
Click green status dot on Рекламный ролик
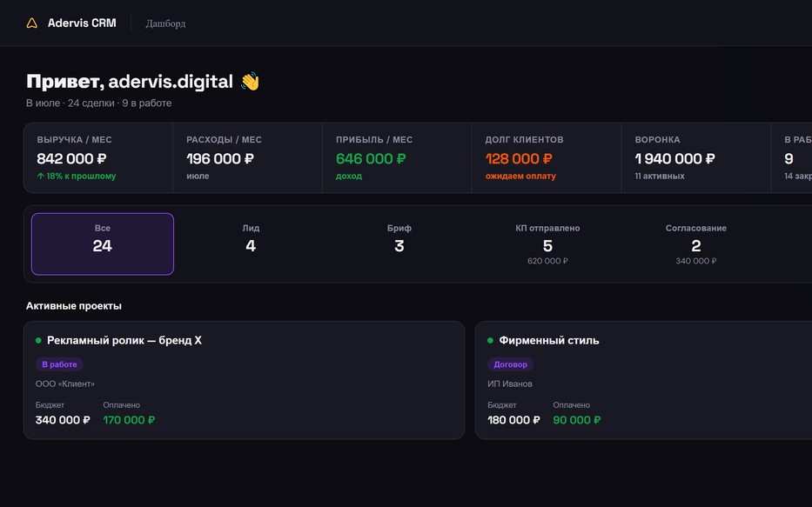(x=38, y=340)
